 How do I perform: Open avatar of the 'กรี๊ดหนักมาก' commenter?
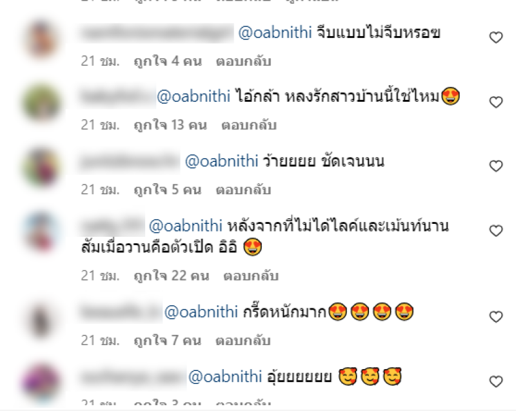pyautogui.click(x=41, y=321)
